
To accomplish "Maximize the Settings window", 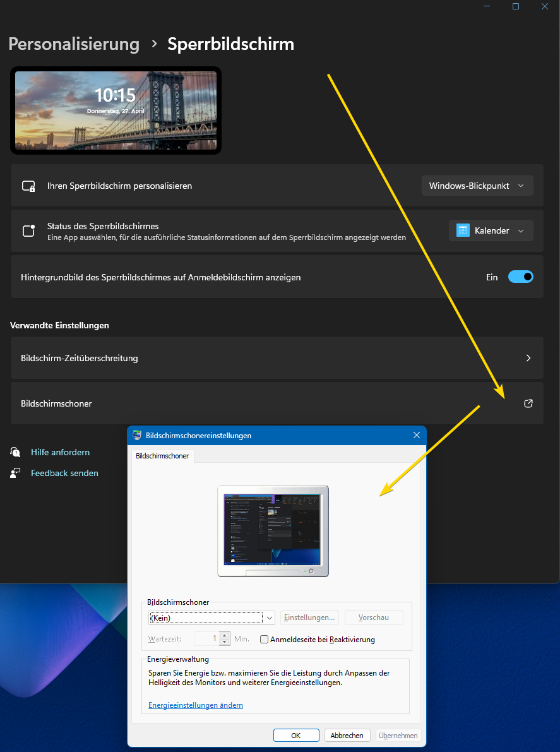I will [x=515, y=6].
